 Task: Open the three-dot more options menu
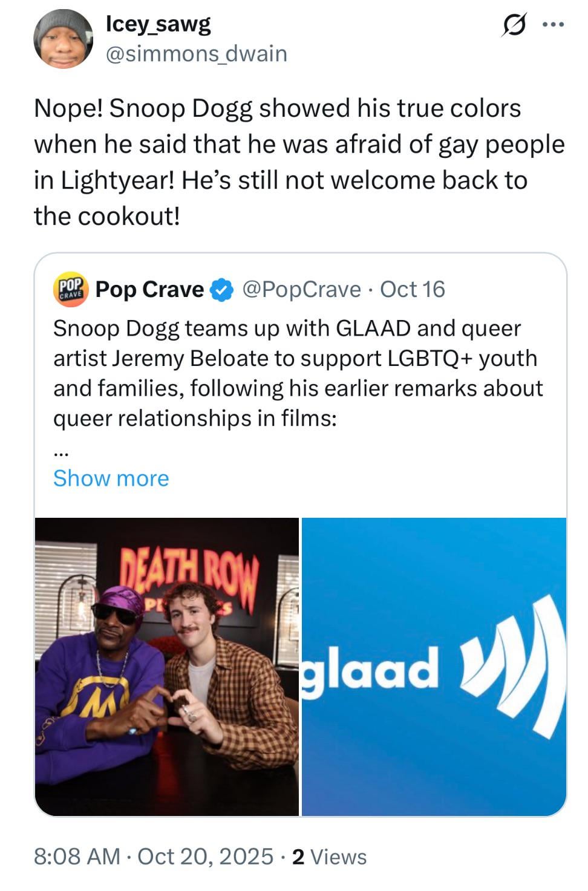[553, 25]
